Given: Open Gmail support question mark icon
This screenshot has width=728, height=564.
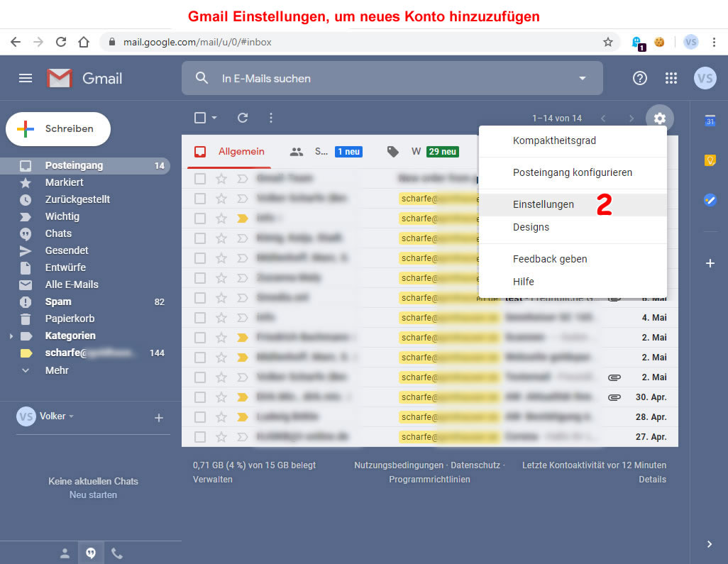Looking at the screenshot, I should 640,78.
